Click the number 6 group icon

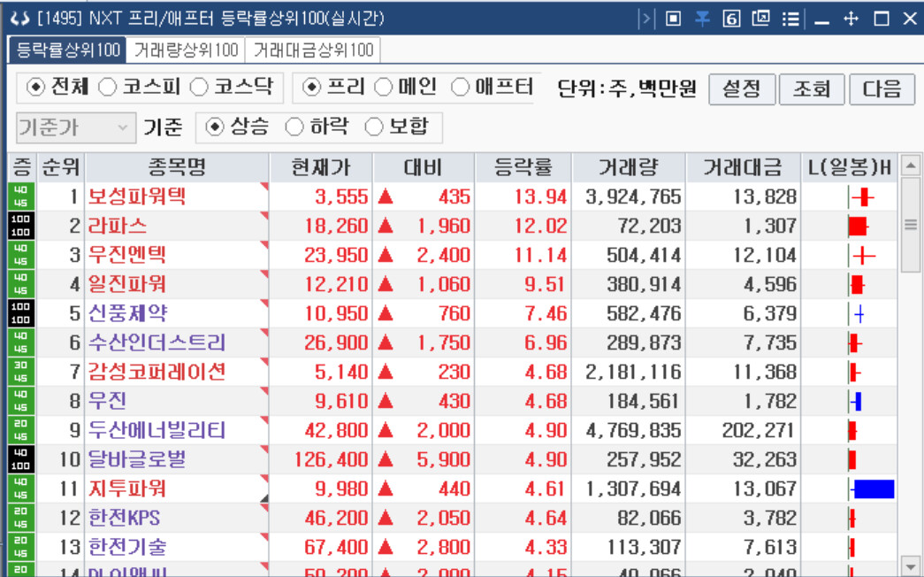point(731,19)
